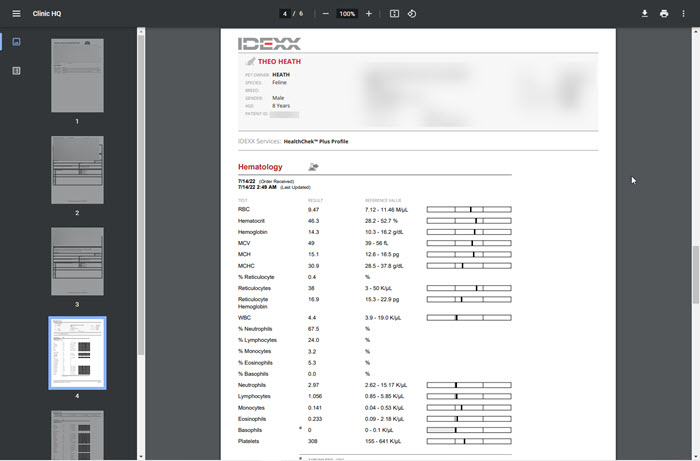Select the highlighted page 4 thumbnail
This screenshot has height=461, width=700.
[x=77, y=353]
